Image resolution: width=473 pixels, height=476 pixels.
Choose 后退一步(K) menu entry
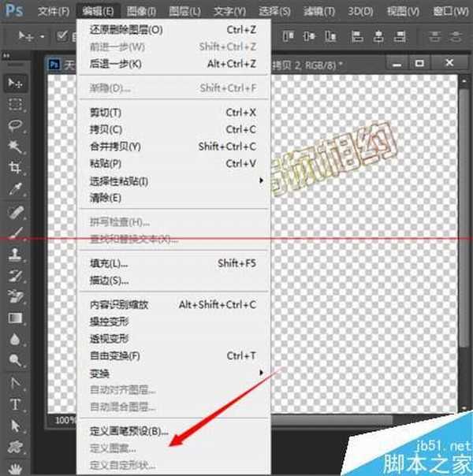(x=173, y=64)
